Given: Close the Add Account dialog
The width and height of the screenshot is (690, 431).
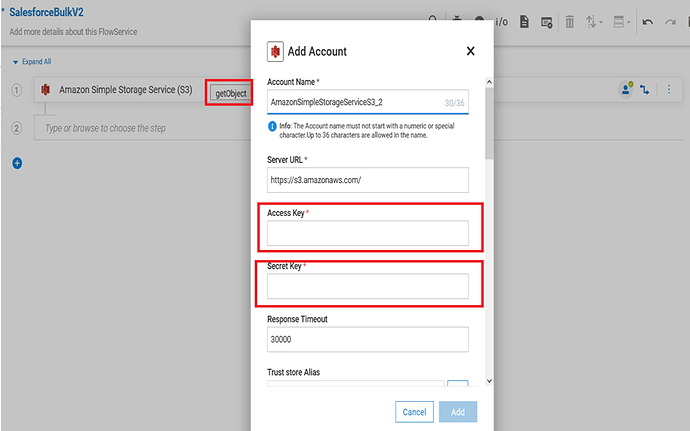Looking at the screenshot, I should click(x=470, y=51).
